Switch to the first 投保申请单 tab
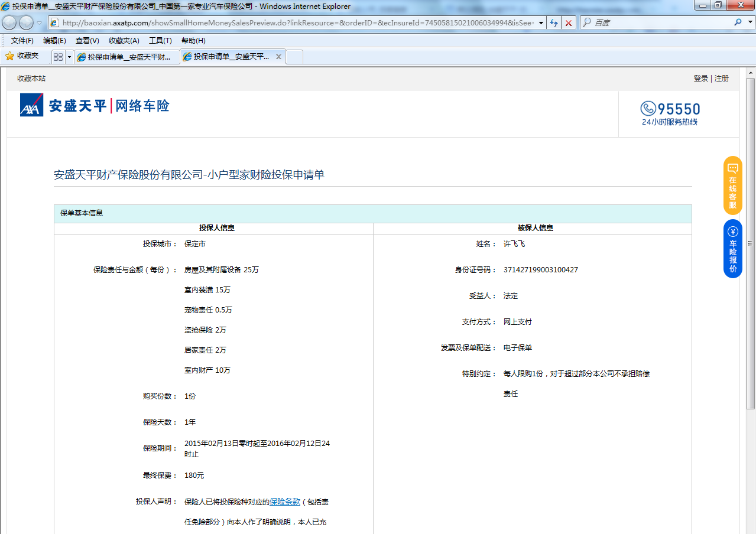756x534 pixels. [127, 57]
